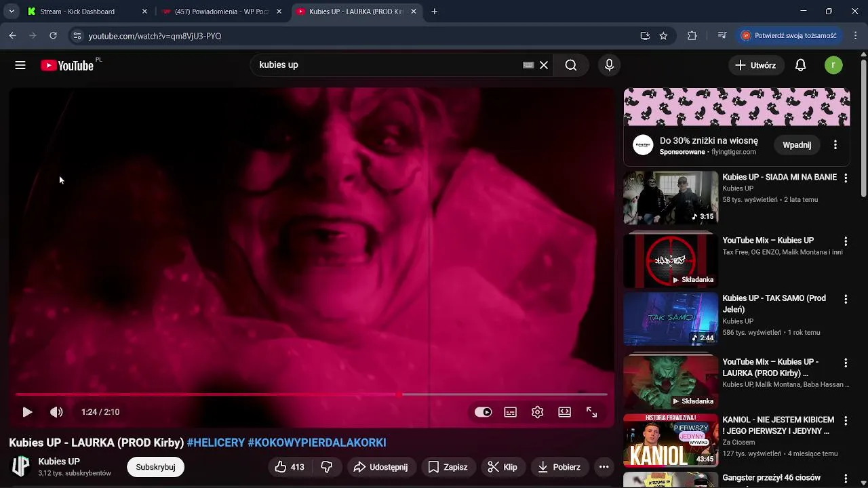
Task: Open the Kubies UP channel avatar
Action: tap(20, 466)
